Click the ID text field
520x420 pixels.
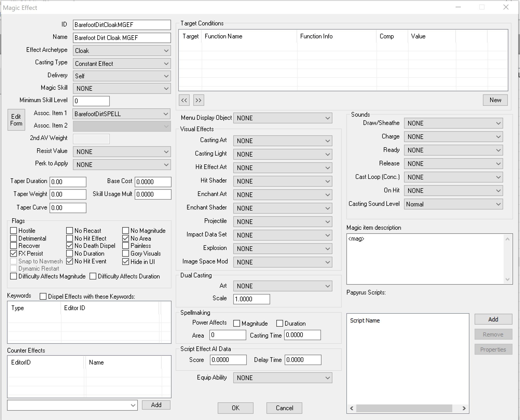tap(122, 25)
